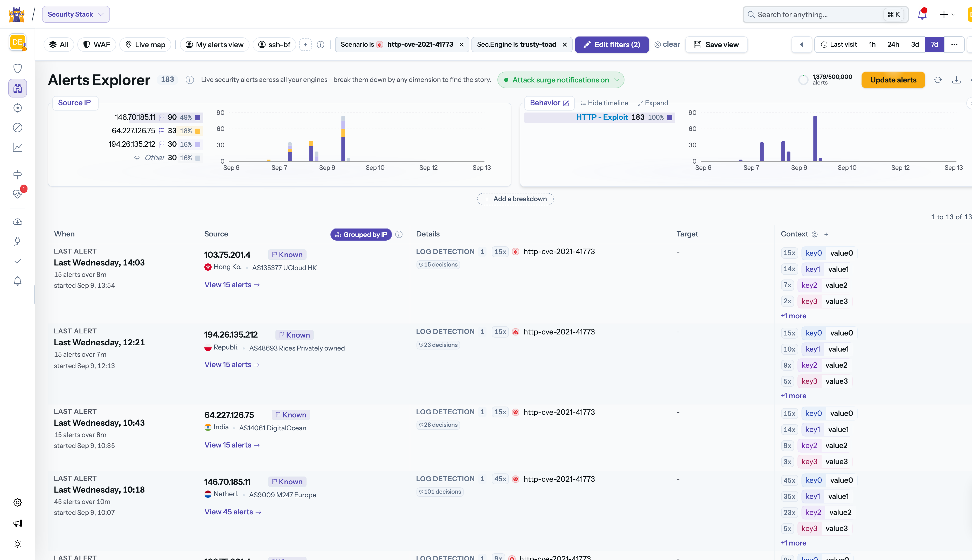
Task: Remove the Scenario http-cve-2021-41773 filter
Action: tap(462, 45)
